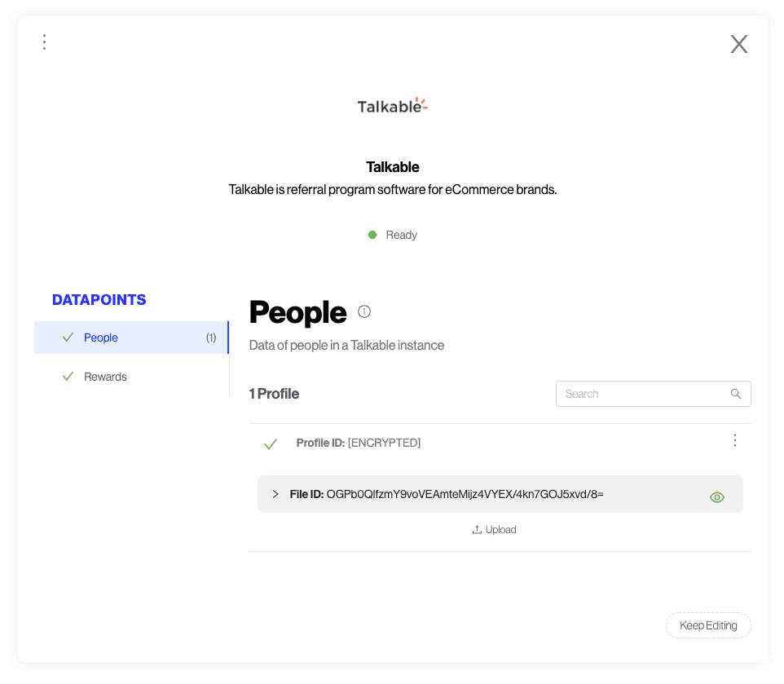This screenshot has height=684, width=784.
Task: Click the Talkable logo
Action: (x=393, y=105)
